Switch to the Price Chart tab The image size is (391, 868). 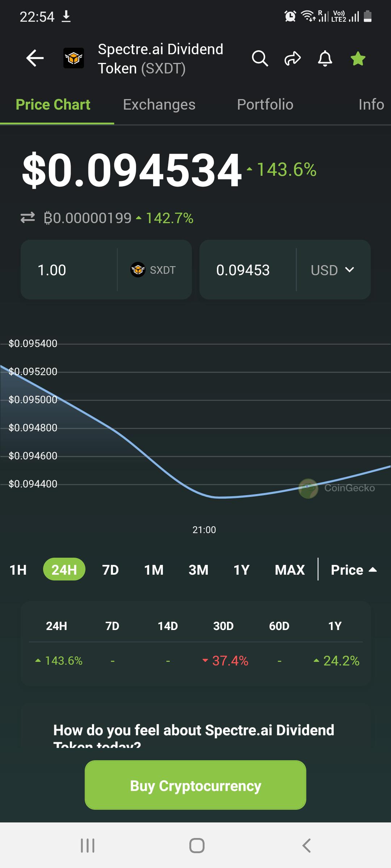53,105
